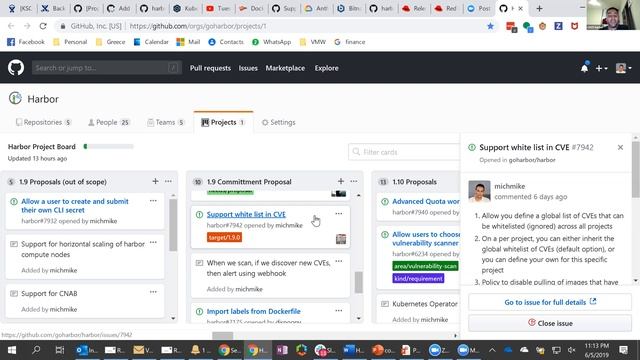The width and height of the screenshot is (640, 360).
Task: Open Facebook bookmark
Action: (x=26, y=42)
